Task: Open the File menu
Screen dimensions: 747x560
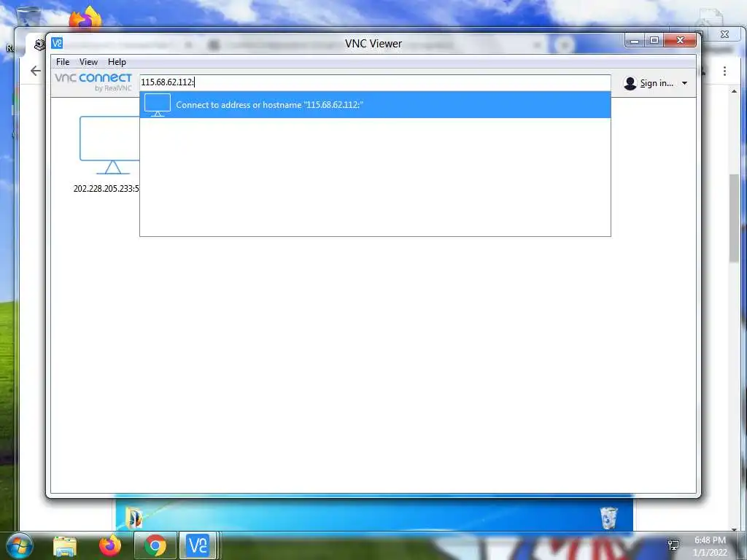Action: click(x=63, y=62)
